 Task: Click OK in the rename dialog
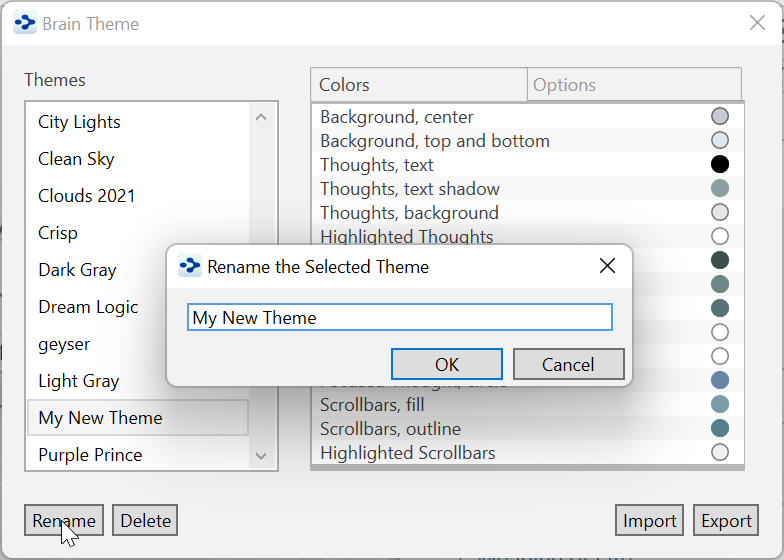pos(446,364)
